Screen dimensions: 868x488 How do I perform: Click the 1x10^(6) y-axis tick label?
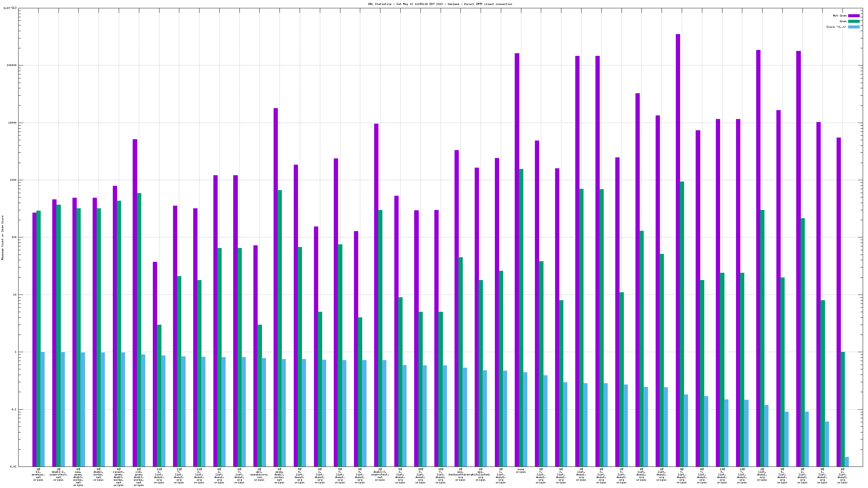point(10,8)
